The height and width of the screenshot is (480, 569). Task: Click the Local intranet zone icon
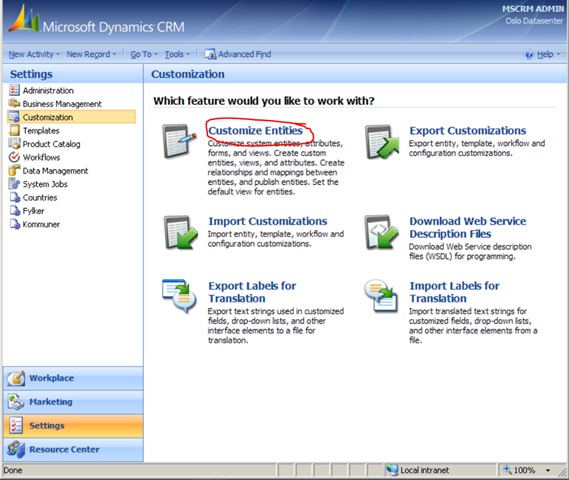(x=392, y=470)
